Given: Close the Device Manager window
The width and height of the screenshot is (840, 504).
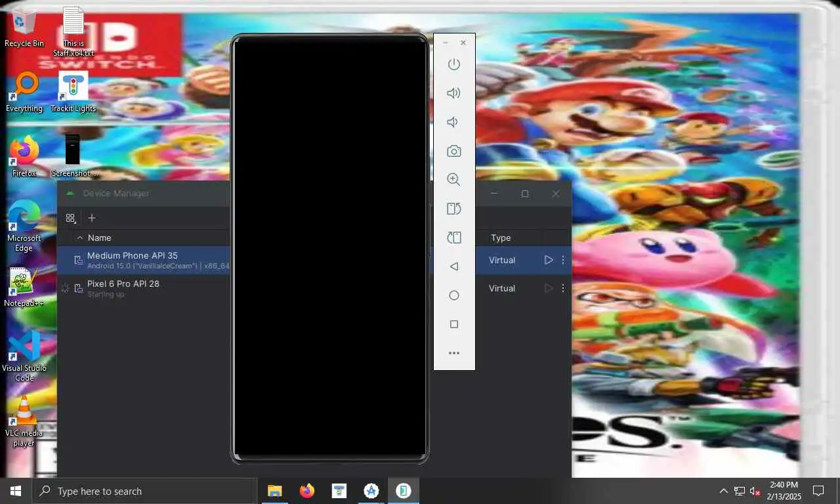Looking at the screenshot, I should click(556, 194).
